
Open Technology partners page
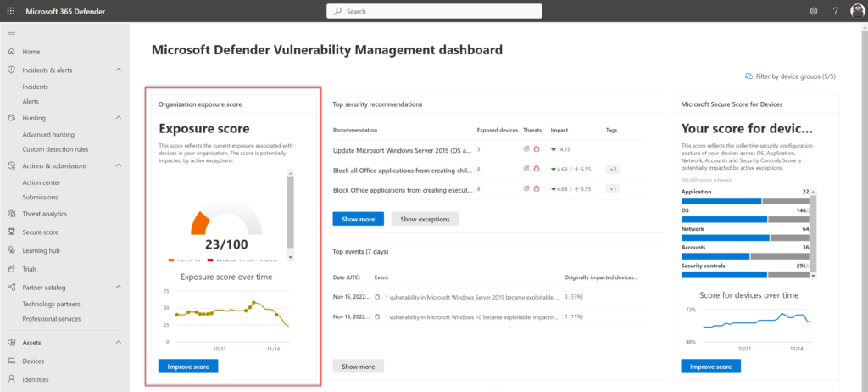click(51, 304)
